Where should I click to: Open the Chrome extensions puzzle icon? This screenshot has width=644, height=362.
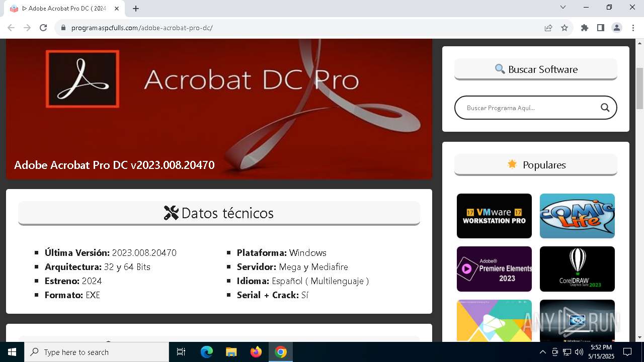585,28
